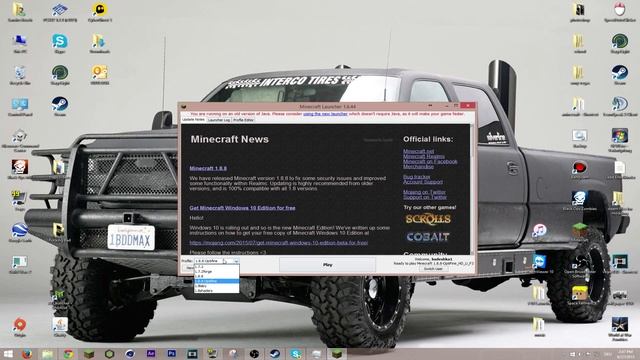Click the Scrolls game logo

coord(428,219)
